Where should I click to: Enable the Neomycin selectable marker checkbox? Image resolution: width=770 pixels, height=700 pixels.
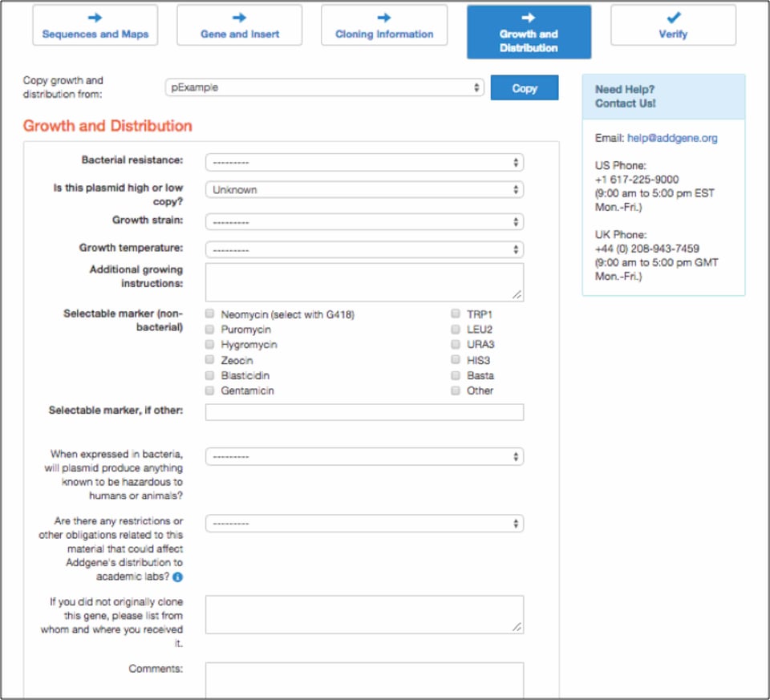coord(209,314)
